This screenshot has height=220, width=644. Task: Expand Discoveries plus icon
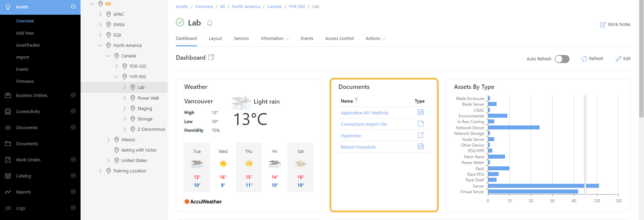click(73, 127)
